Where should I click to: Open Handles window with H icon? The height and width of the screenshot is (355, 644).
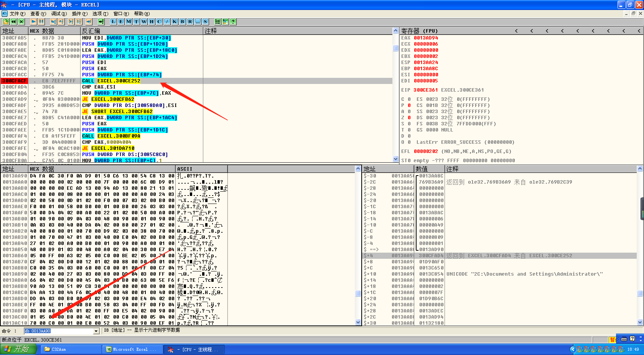(152, 21)
